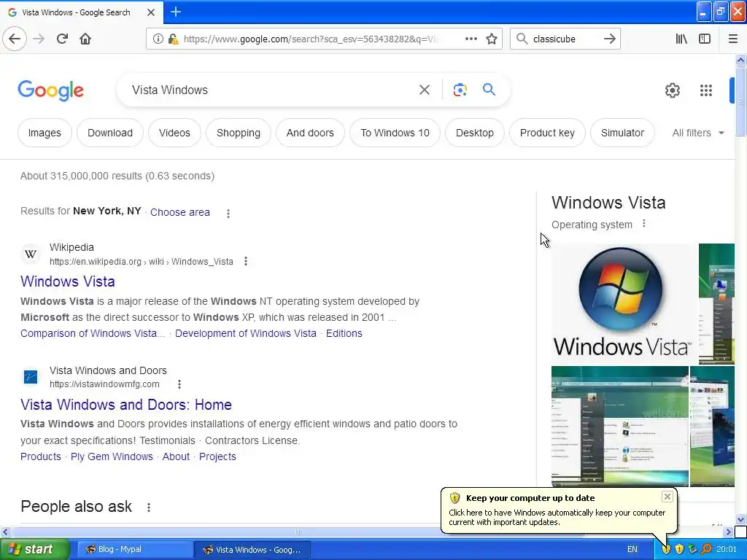The width and height of the screenshot is (747, 560).
Task: Open Comparison of Windows Vista link
Action: pyautogui.click(x=93, y=333)
